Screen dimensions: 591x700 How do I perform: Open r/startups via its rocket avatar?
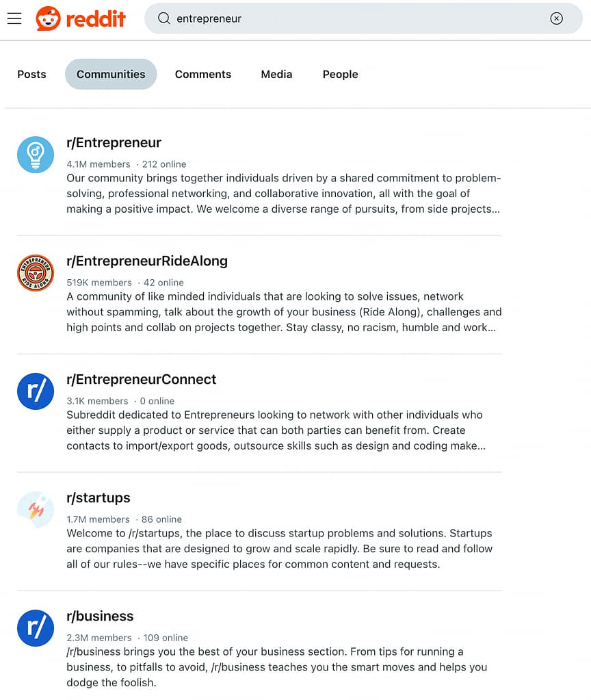pyautogui.click(x=35, y=510)
